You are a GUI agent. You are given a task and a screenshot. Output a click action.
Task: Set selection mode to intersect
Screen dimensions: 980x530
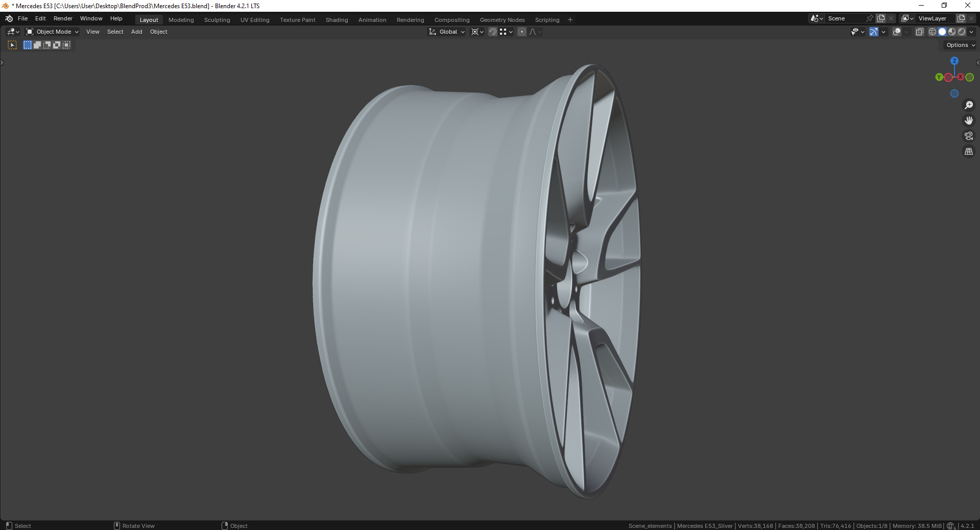pyautogui.click(x=66, y=45)
